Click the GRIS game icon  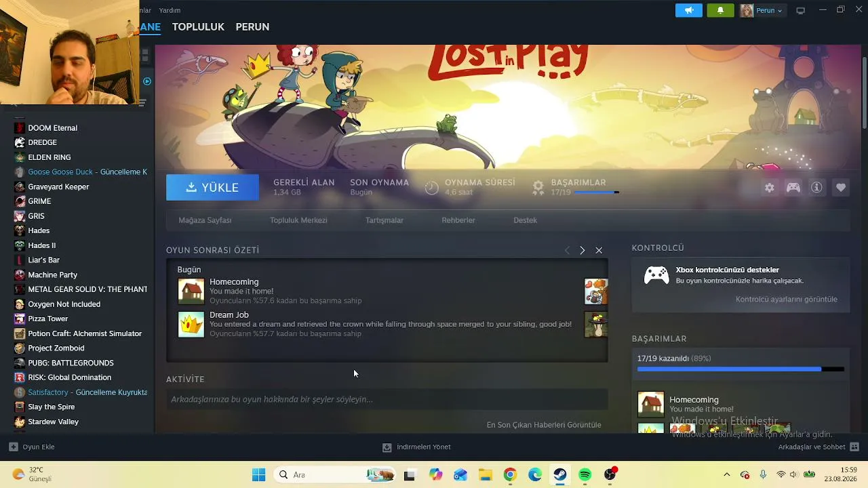(20, 216)
